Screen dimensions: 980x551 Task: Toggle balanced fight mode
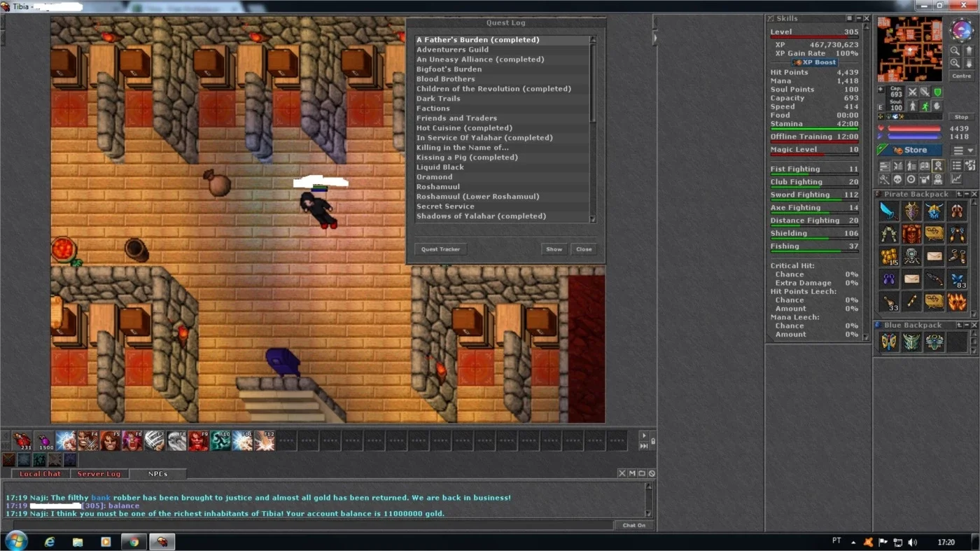pos(925,92)
